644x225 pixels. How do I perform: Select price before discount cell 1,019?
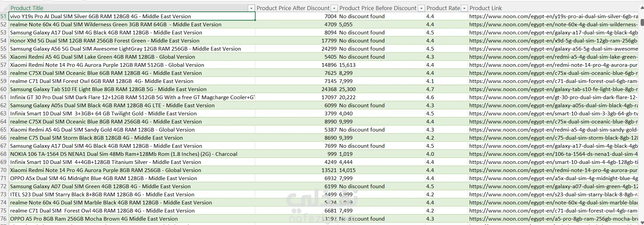click(381, 154)
